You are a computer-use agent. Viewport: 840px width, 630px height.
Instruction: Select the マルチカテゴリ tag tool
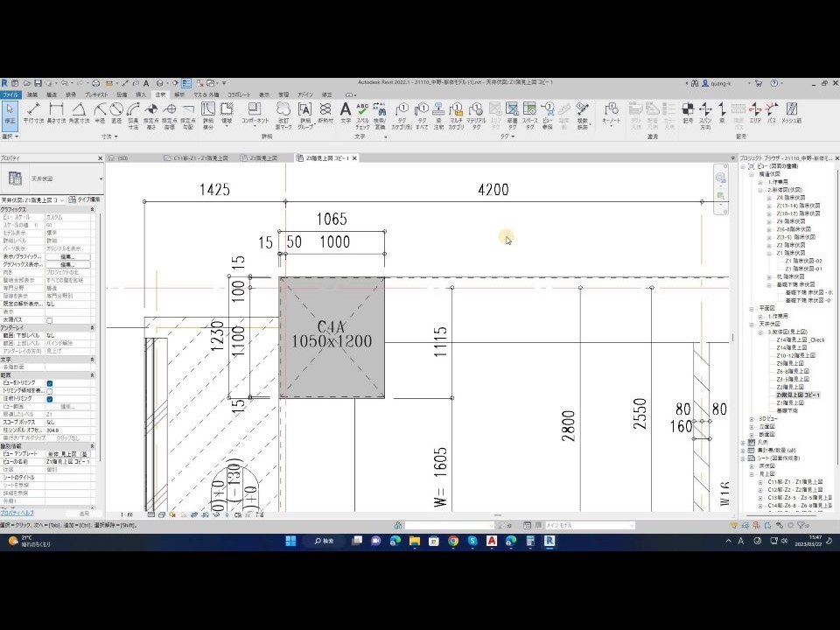456,115
